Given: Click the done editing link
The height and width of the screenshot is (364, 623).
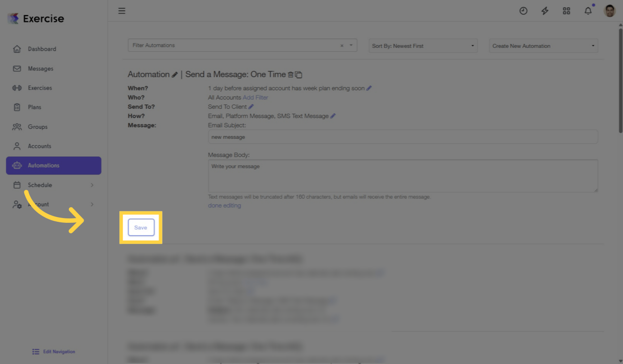Looking at the screenshot, I should click(x=224, y=205).
